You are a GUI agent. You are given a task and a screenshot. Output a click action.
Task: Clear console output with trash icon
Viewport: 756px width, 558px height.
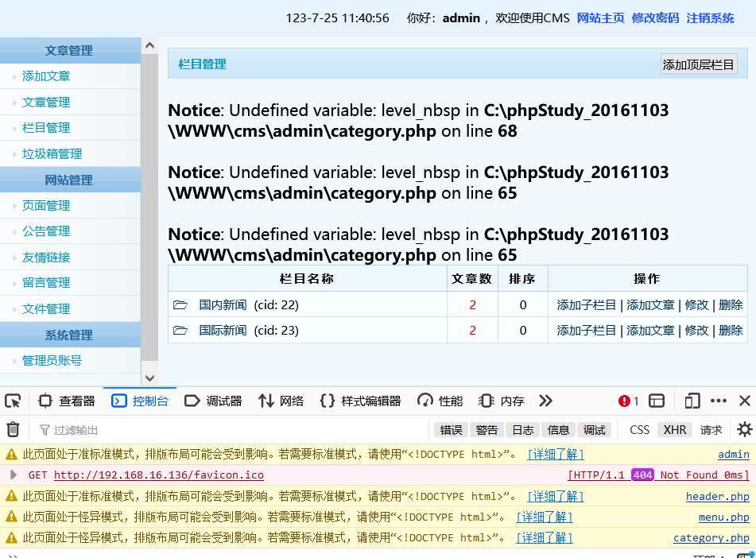pos(13,429)
